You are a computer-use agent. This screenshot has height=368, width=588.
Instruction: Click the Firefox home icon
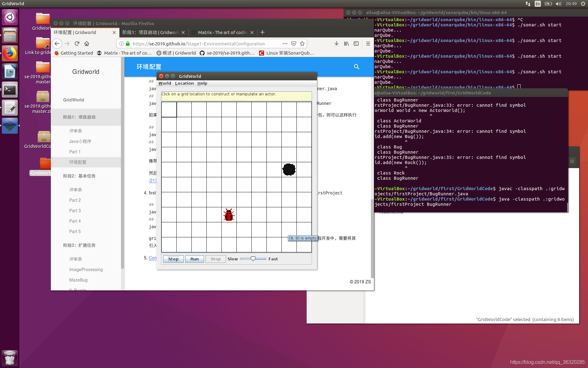[87, 44]
